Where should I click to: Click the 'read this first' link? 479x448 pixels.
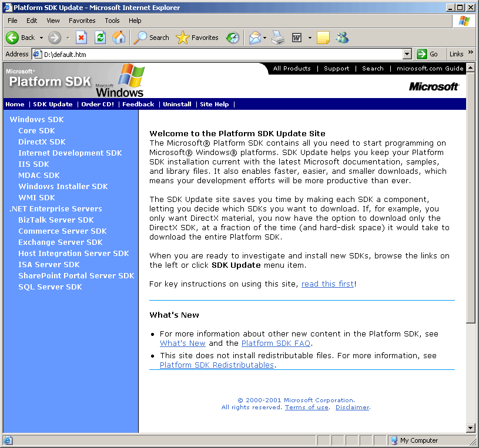tap(327, 284)
